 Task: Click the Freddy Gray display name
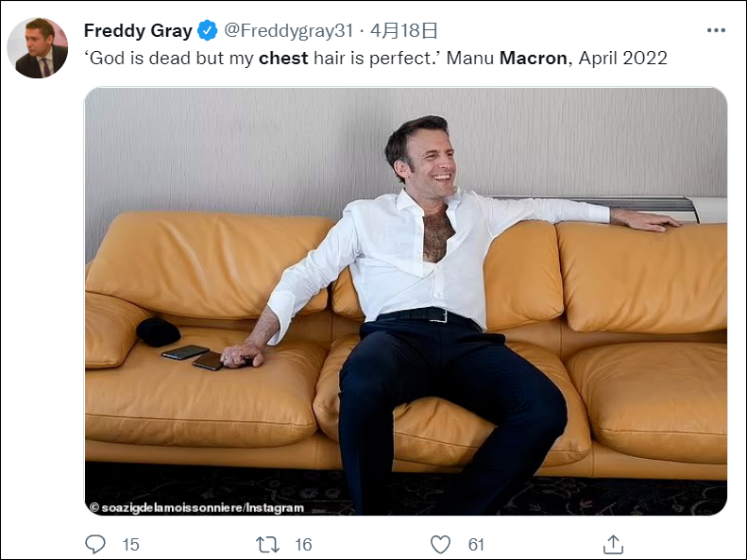click(x=138, y=31)
